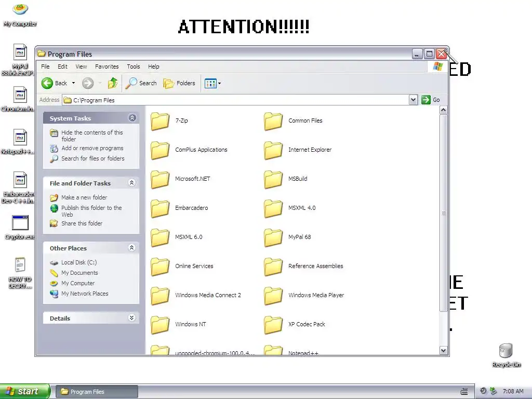Select the ComPlus Applications folder icon
Screen dimensions: 532x399
click(x=160, y=150)
